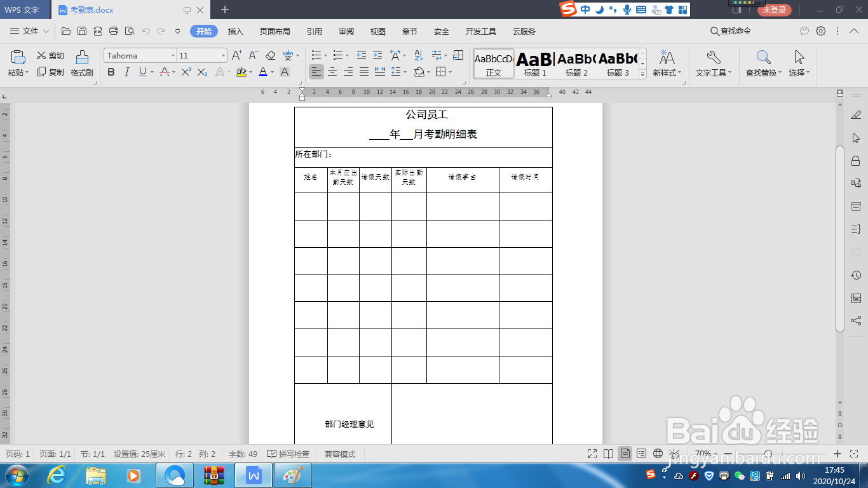This screenshot has width=868, height=488.
Task: Open the 审阅 ribbon tab
Action: pos(346,30)
